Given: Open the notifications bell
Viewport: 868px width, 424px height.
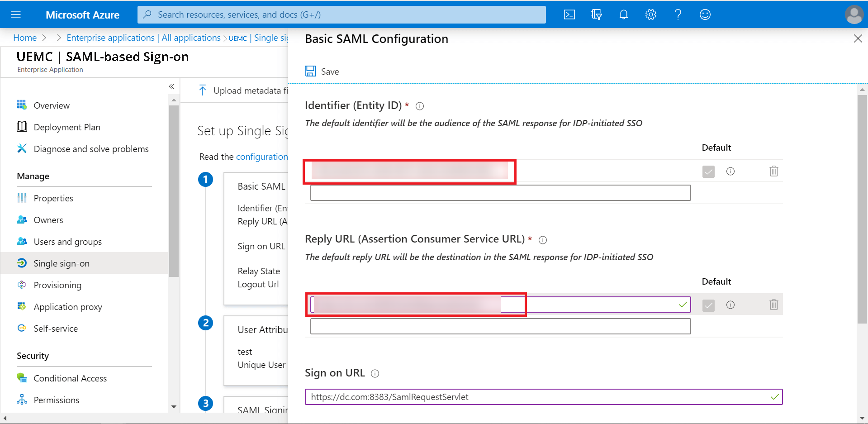Looking at the screenshot, I should point(624,15).
